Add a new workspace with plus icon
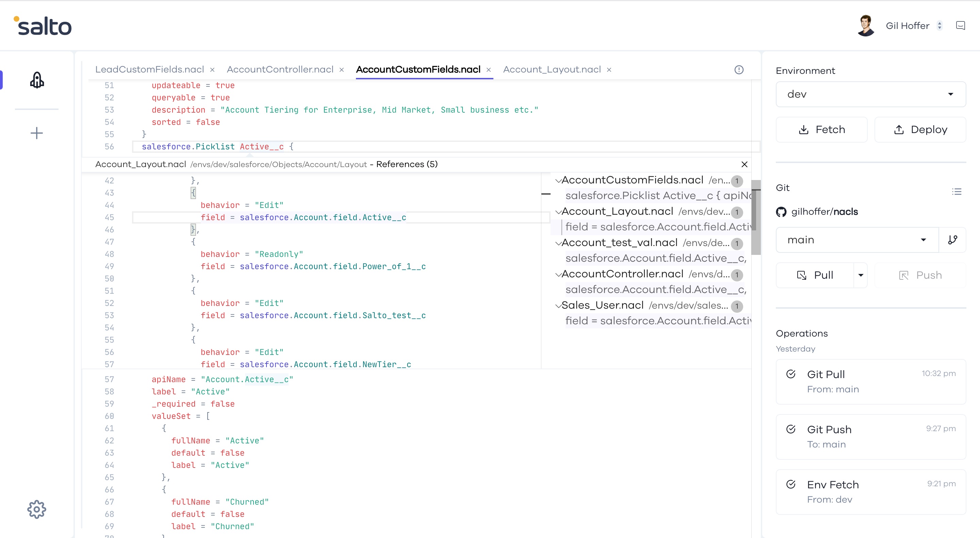The width and height of the screenshot is (980, 538). pyautogui.click(x=36, y=133)
